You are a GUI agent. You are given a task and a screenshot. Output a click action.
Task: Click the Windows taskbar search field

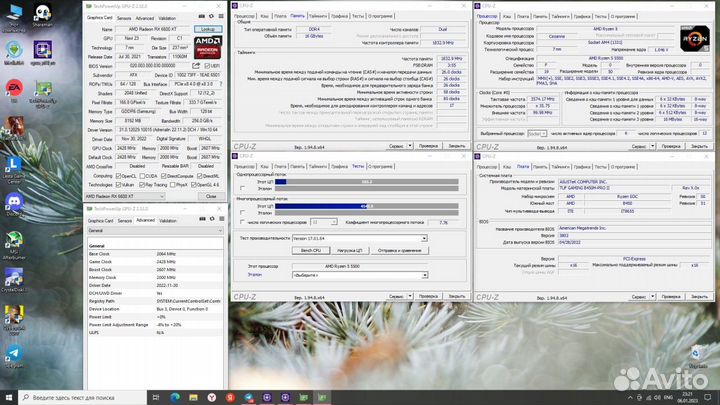82,397
